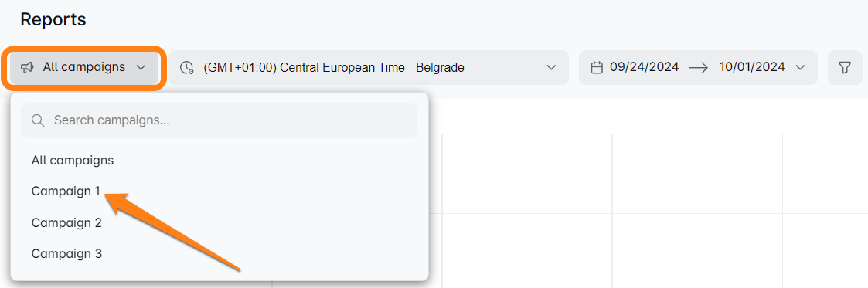Click the All campaigns selector button label
The width and height of the screenshot is (868, 288).
84,67
